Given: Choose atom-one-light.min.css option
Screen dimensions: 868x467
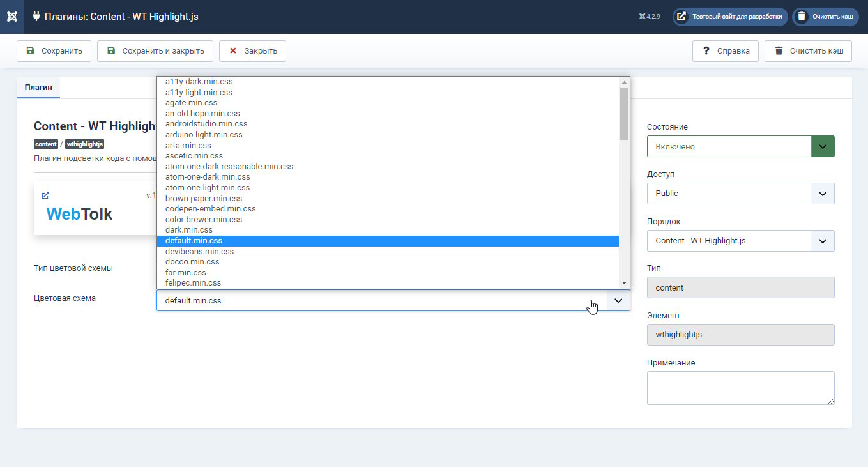Looking at the screenshot, I should click(x=388, y=188).
